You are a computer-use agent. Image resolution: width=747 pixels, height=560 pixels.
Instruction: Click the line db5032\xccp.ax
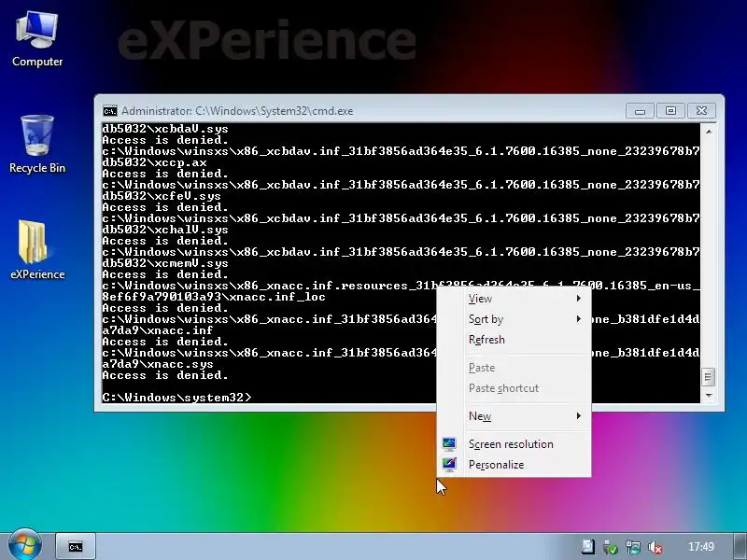coord(154,162)
